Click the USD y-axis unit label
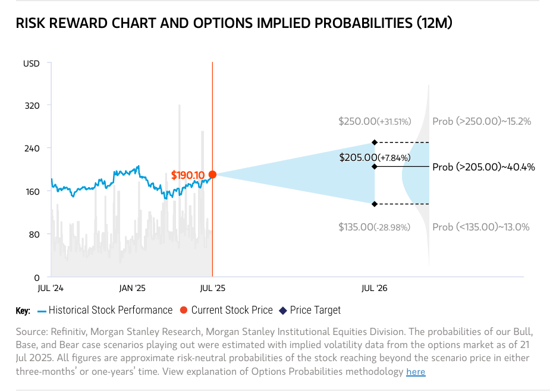The image size is (550, 392). 31,64
